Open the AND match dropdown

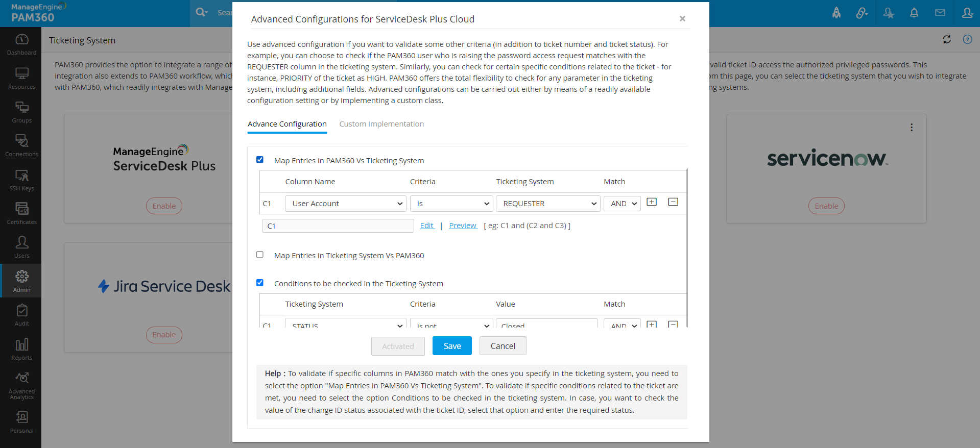[622, 204]
